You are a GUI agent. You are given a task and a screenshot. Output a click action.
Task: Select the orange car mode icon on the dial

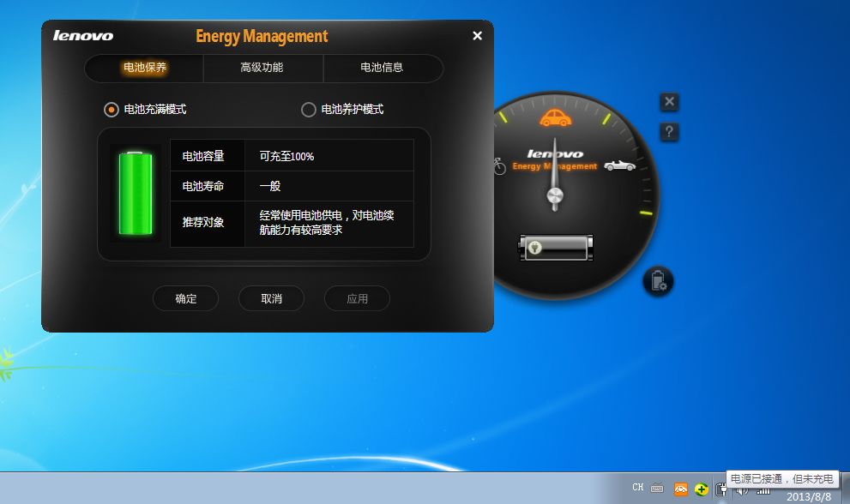pos(558,118)
